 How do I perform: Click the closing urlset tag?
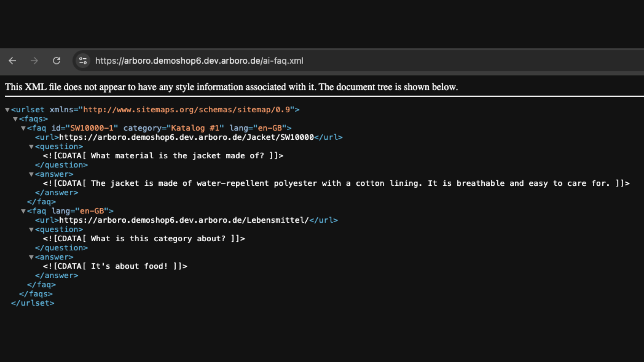coord(33,303)
